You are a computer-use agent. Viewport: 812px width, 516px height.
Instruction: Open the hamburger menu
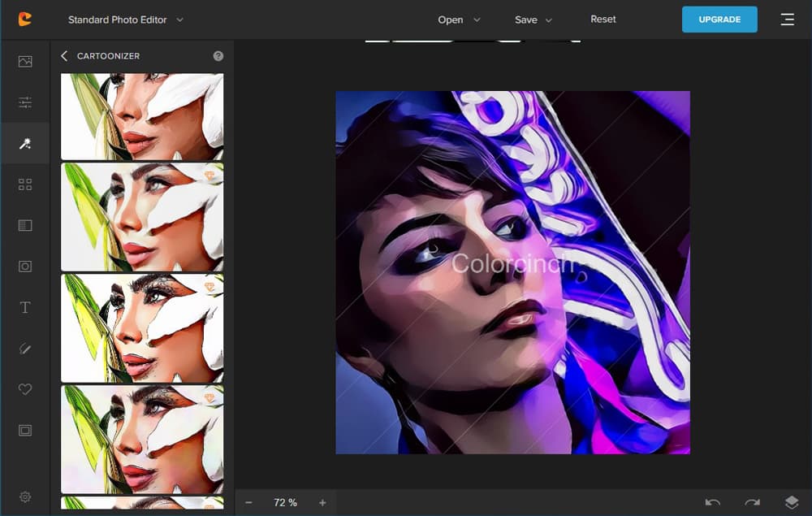pos(787,19)
